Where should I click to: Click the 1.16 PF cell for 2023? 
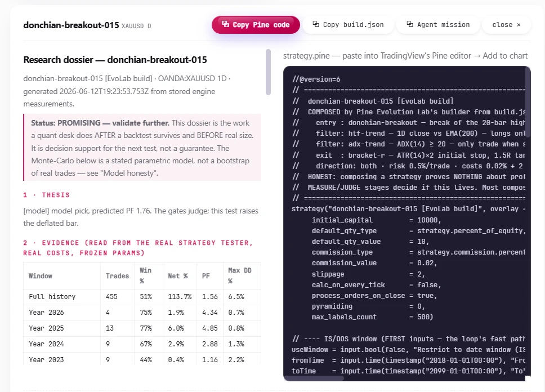pos(210,360)
